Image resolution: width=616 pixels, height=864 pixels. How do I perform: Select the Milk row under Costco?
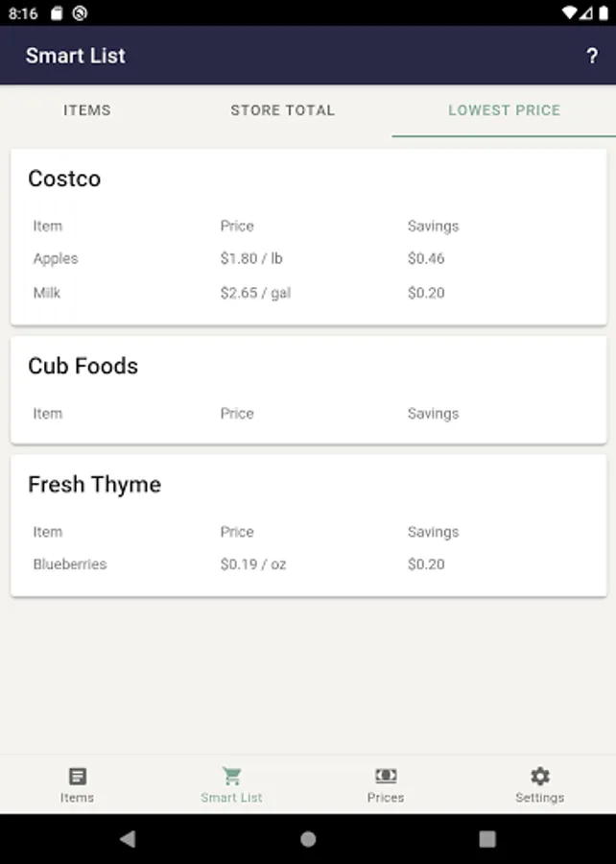47,293
